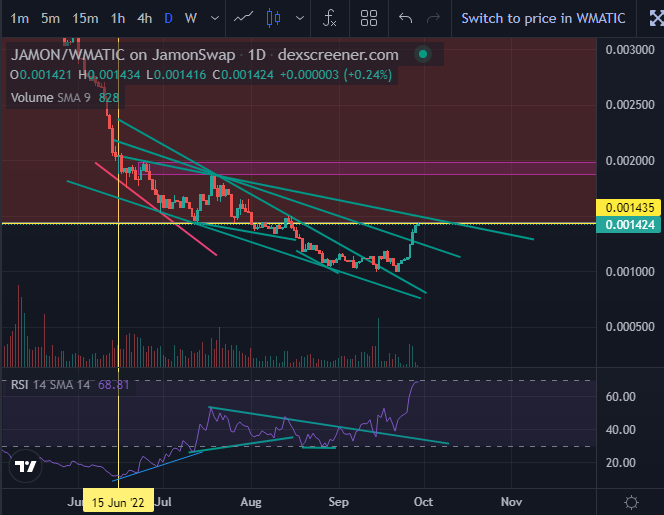The width and height of the screenshot is (664, 515).
Task: Open the timeframe dropdown arrow
Action: click(x=215, y=19)
